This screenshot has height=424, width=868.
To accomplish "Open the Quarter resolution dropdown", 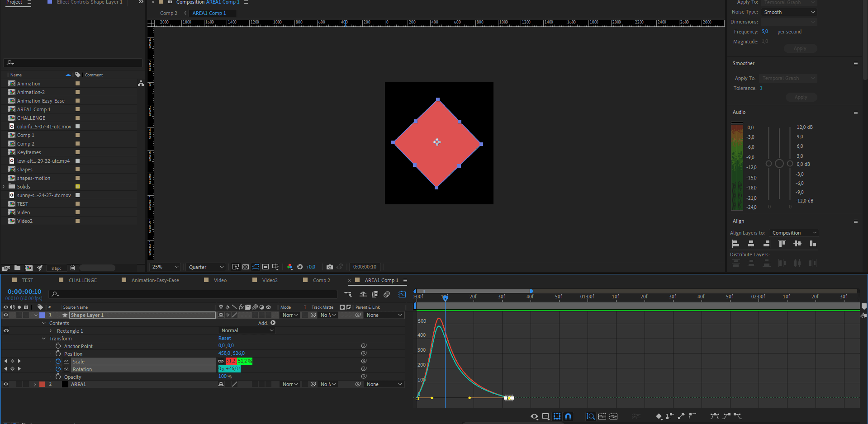I will 206,267.
